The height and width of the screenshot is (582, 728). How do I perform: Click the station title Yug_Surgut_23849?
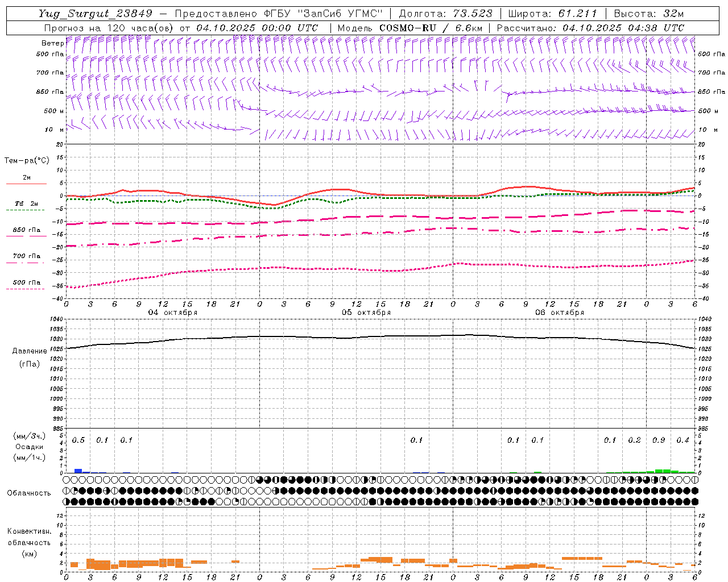tap(96, 14)
